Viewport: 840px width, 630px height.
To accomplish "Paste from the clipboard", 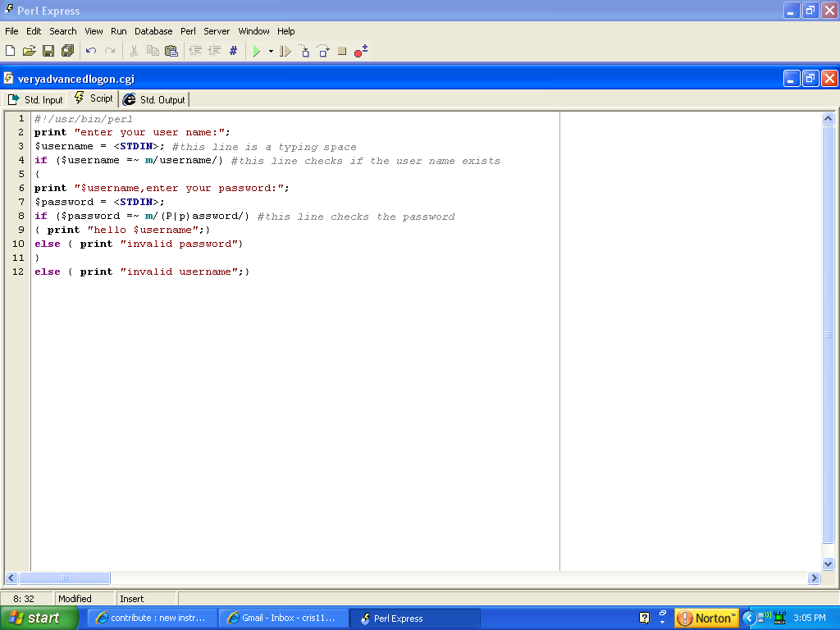I will (171, 50).
